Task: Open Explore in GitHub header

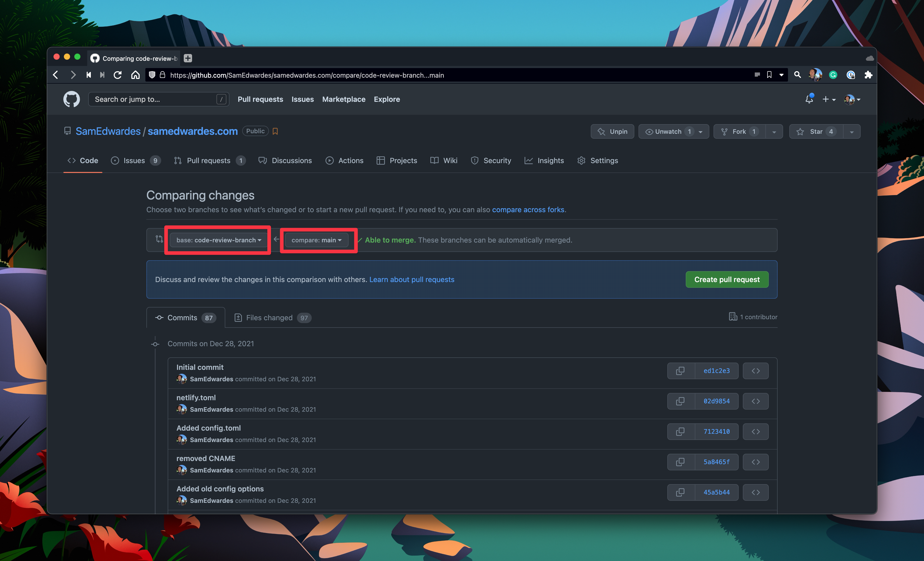Action: tap(387, 99)
